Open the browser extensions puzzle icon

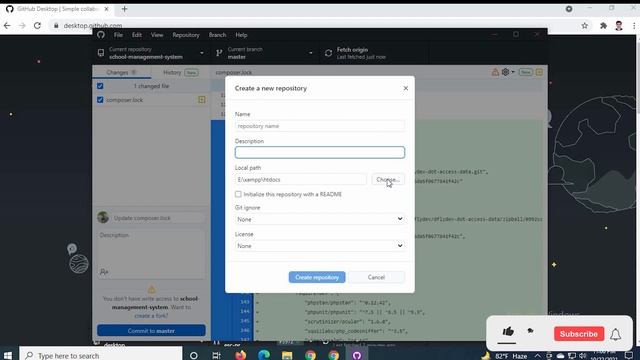pyautogui.click(x=603, y=26)
